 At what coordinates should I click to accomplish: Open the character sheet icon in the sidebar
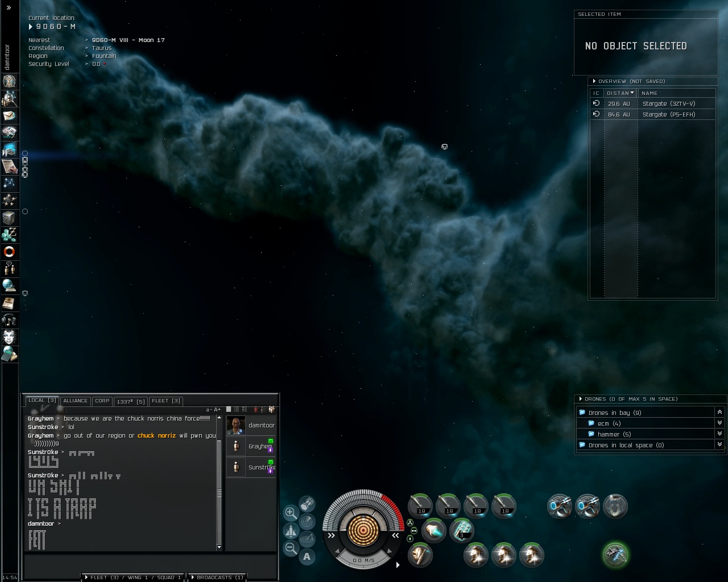[9, 81]
